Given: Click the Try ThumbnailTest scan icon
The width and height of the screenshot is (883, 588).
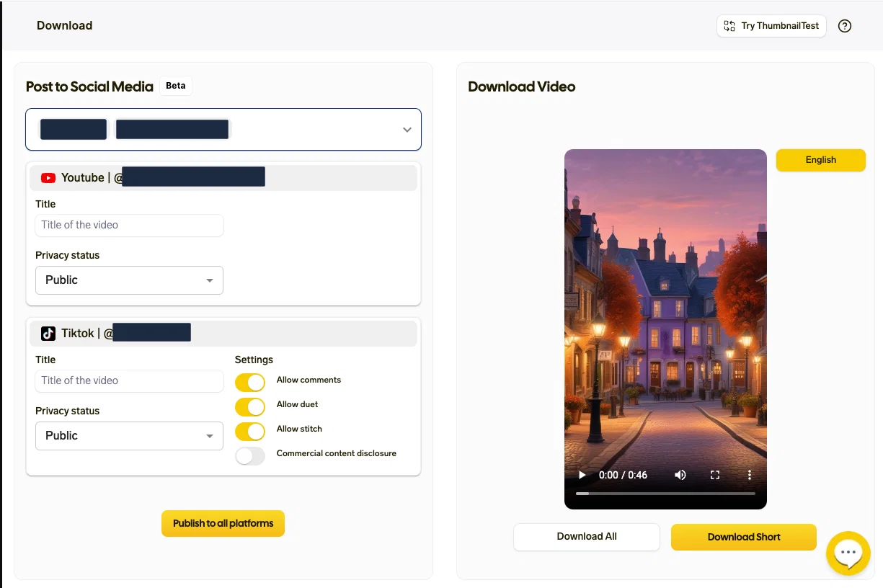Looking at the screenshot, I should coord(729,26).
